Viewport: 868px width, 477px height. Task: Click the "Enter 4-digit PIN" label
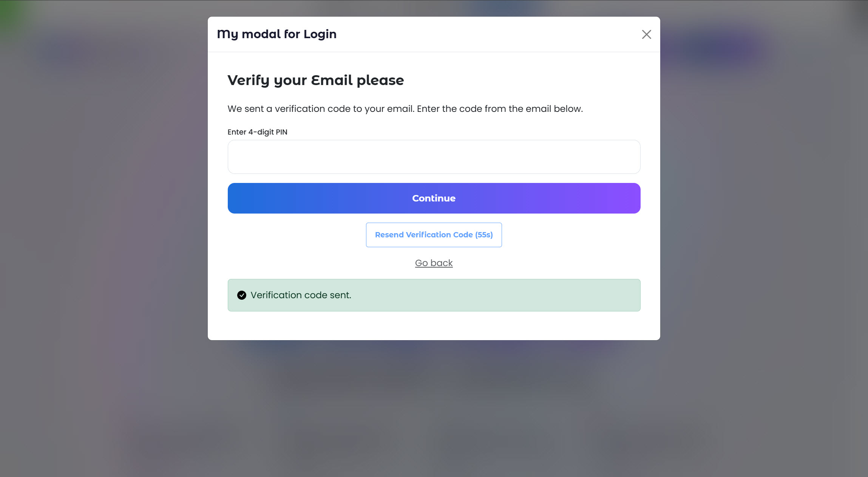[x=257, y=132]
